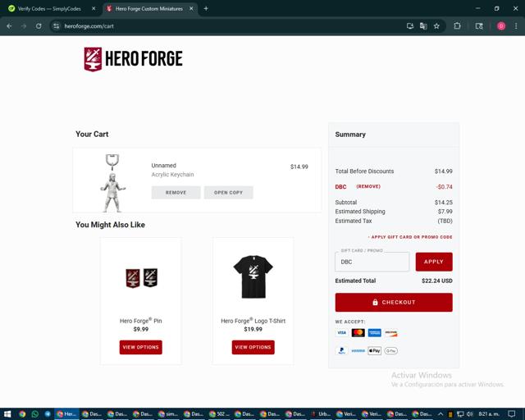Reload the Hero Forge cart page

[39, 26]
